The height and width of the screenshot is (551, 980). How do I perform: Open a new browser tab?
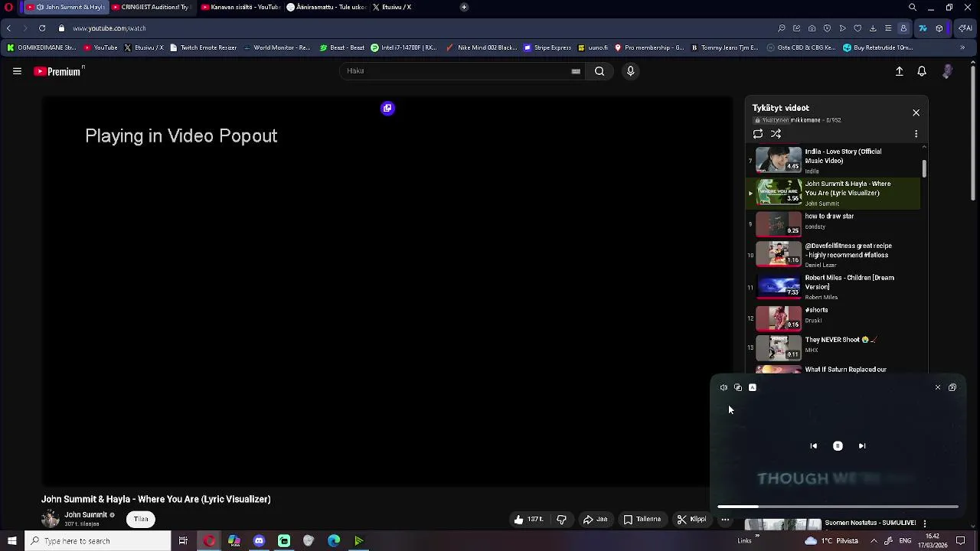coord(464,7)
